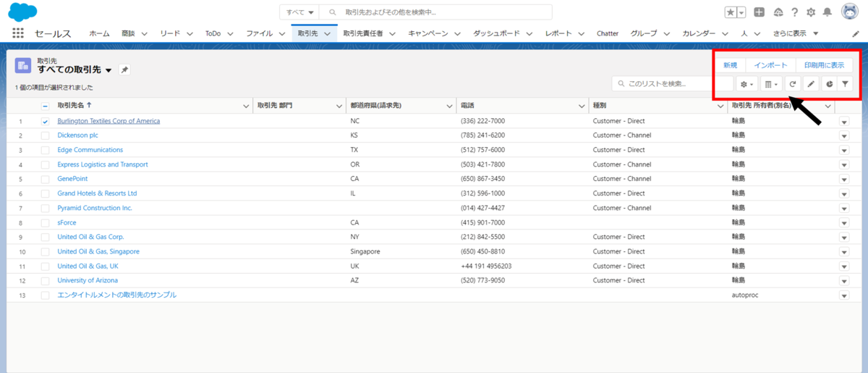Open the display-as table icon

coord(771,84)
